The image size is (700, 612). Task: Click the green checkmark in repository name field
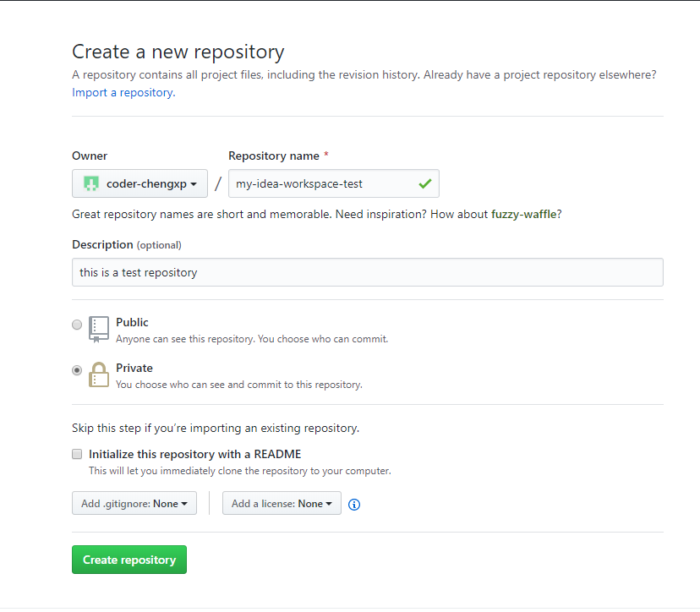click(x=425, y=183)
